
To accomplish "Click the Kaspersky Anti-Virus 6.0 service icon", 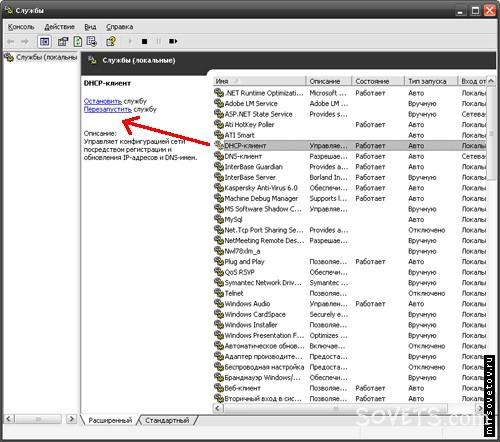I will coord(219,188).
